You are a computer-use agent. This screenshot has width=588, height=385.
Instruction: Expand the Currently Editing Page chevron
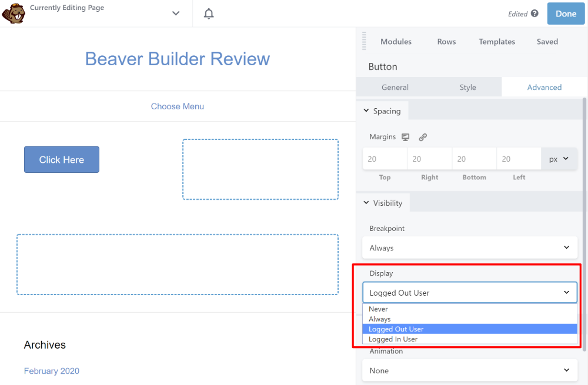(175, 14)
